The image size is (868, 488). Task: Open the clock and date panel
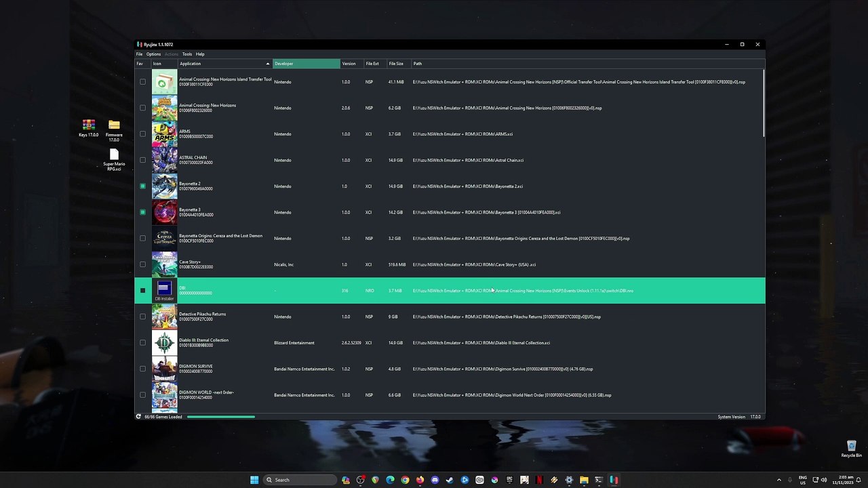pyautogui.click(x=844, y=480)
